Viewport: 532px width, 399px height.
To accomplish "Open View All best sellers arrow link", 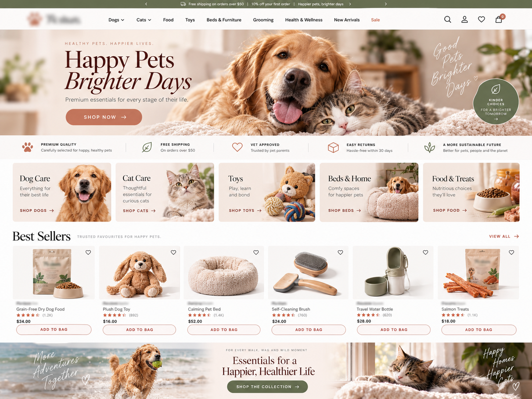I will (x=504, y=236).
